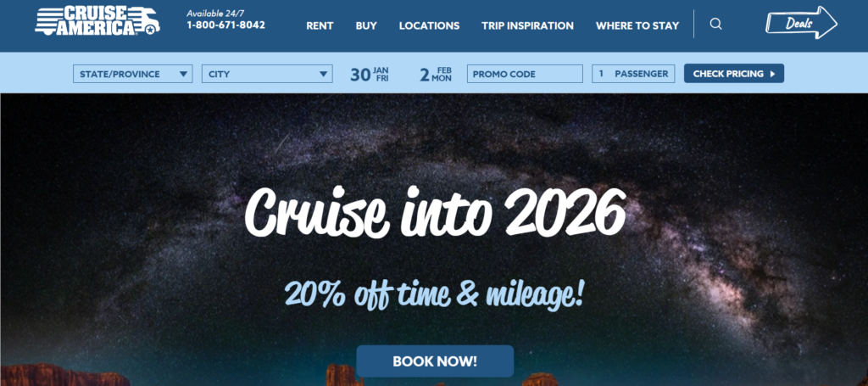
Task: Open the State/Province selector
Action: pos(133,74)
